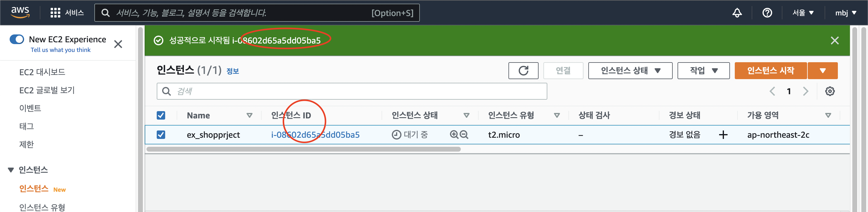Click the ex_shopprject name cell
The width and height of the screenshot is (868, 212).
[x=213, y=135]
